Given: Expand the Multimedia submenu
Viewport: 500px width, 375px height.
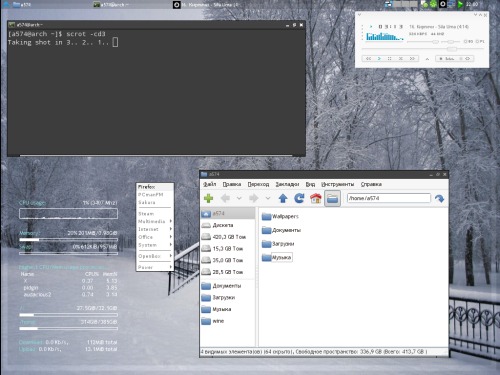Looking at the screenshot, I should coord(155,221).
